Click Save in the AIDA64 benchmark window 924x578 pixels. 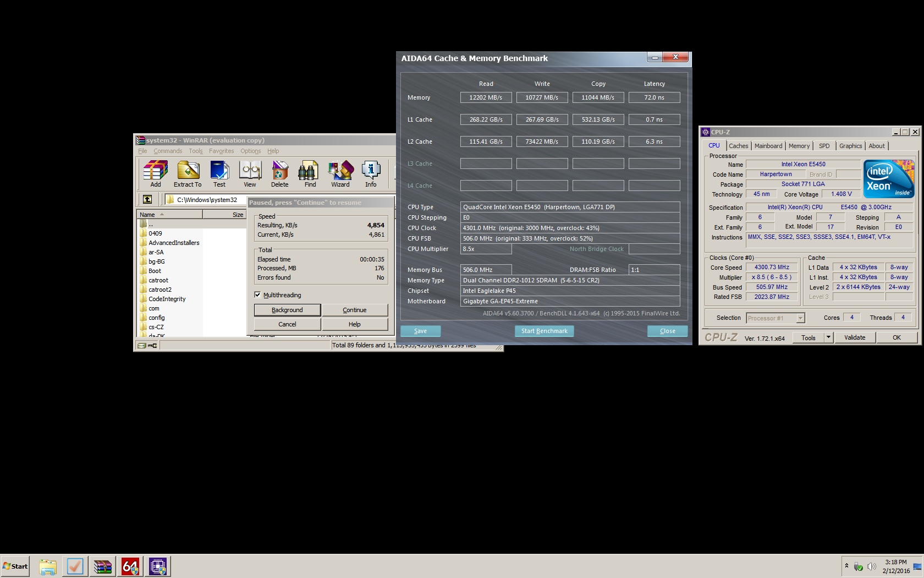pyautogui.click(x=421, y=331)
